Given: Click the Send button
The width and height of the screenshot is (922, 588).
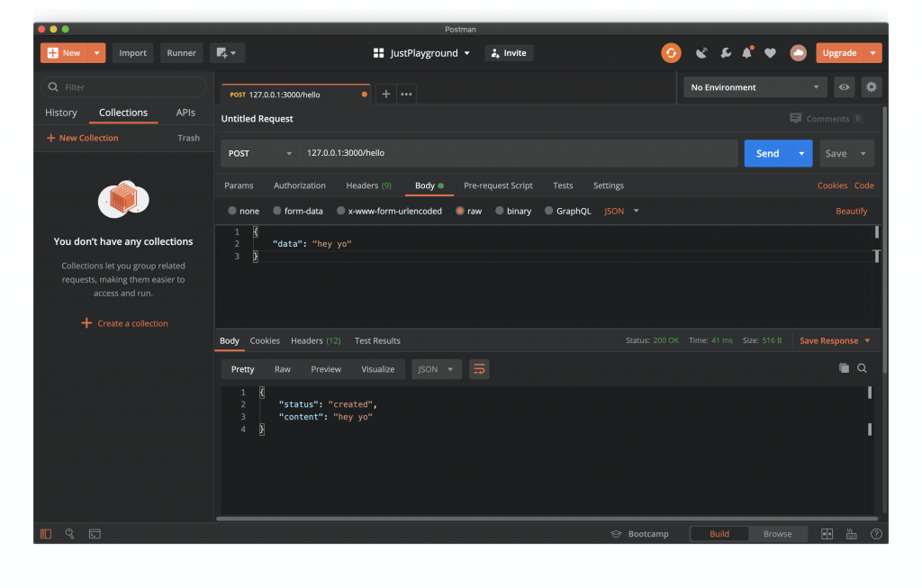Looking at the screenshot, I should point(768,153).
